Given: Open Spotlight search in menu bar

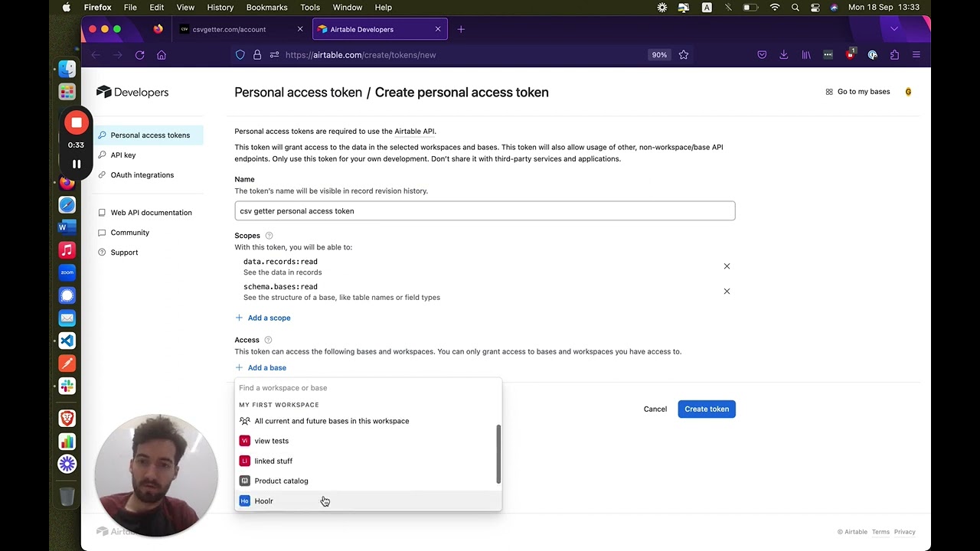Looking at the screenshot, I should pyautogui.click(x=795, y=8).
